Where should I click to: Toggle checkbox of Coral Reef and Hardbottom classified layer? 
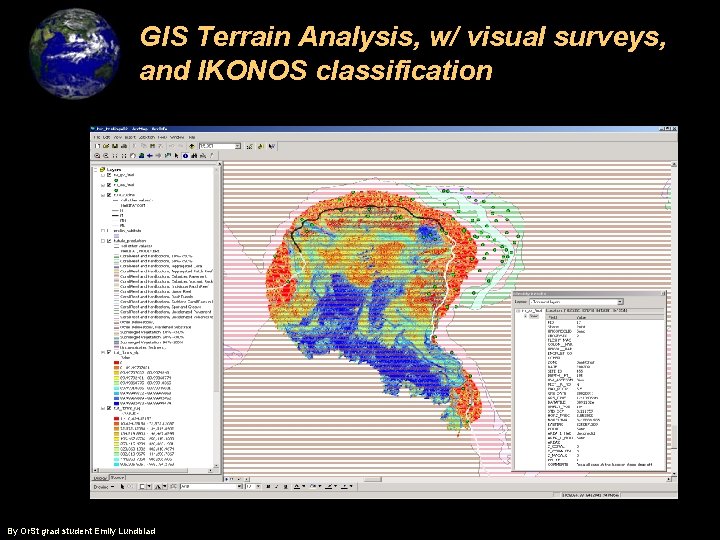(109, 241)
